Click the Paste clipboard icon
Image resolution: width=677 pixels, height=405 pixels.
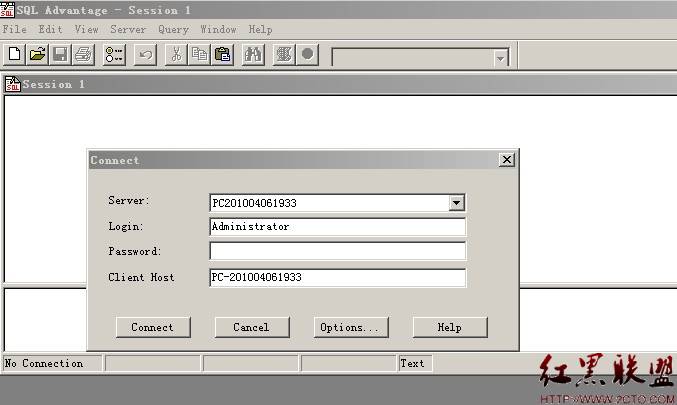222,54
